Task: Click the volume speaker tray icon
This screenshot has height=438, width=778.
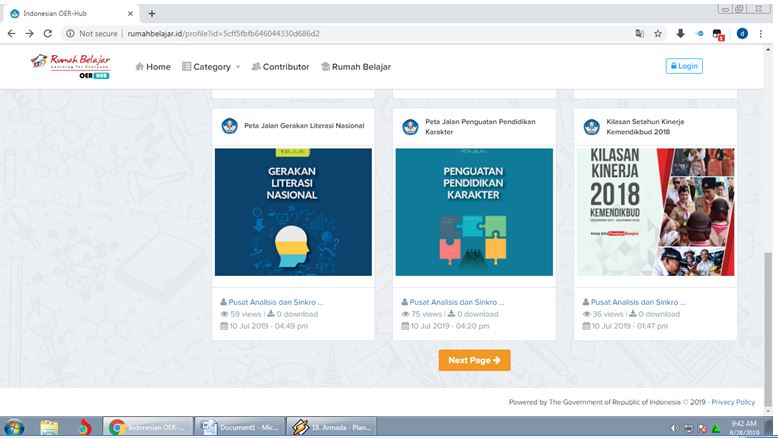Action: point(674,428)
